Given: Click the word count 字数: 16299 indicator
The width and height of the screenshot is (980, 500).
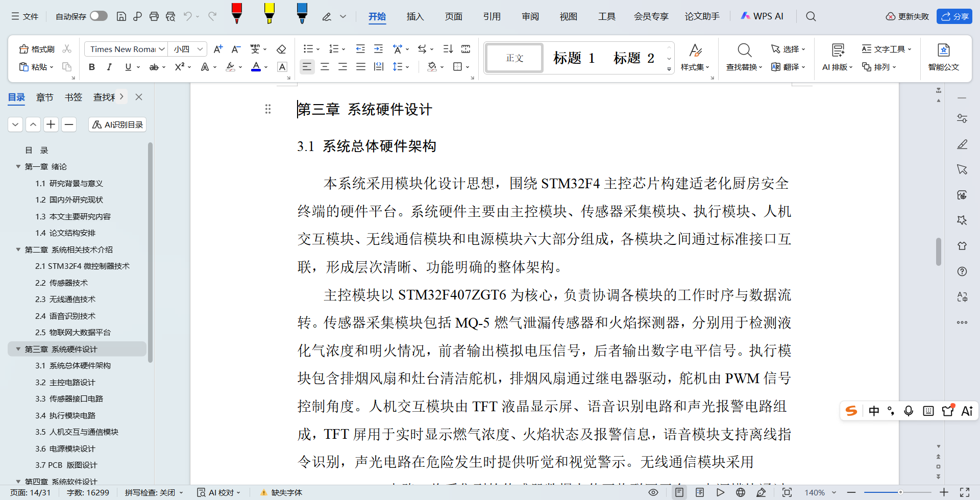Looking at the screenshot, I should [x=88, y=492].
